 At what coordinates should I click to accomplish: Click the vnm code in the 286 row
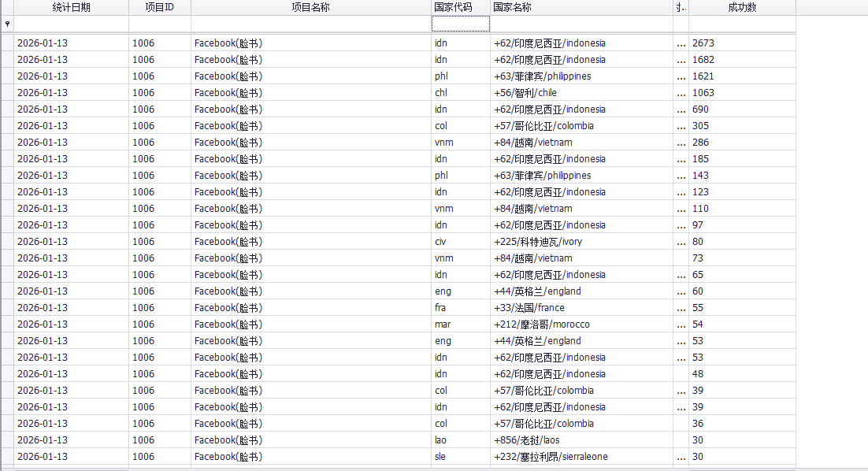point(461,143)
